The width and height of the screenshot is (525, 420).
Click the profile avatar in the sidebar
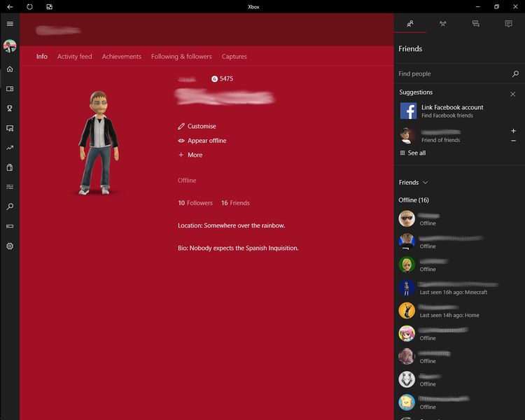click(10, 46)
